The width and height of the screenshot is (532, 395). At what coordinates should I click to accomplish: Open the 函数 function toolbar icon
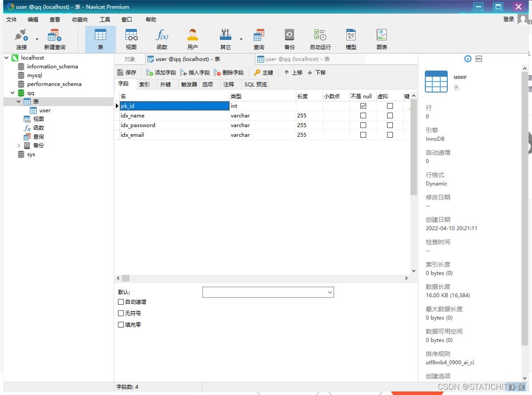pos(162,39)
